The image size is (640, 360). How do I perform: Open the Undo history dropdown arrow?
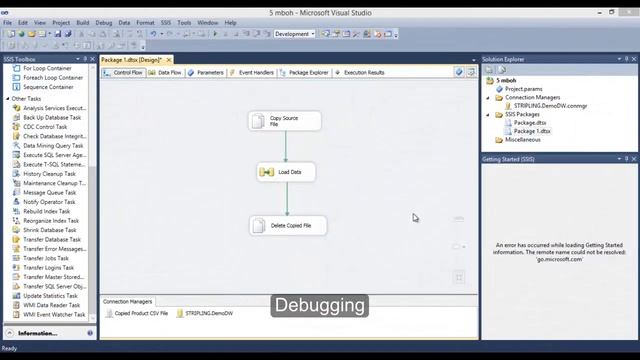point(162,34)
